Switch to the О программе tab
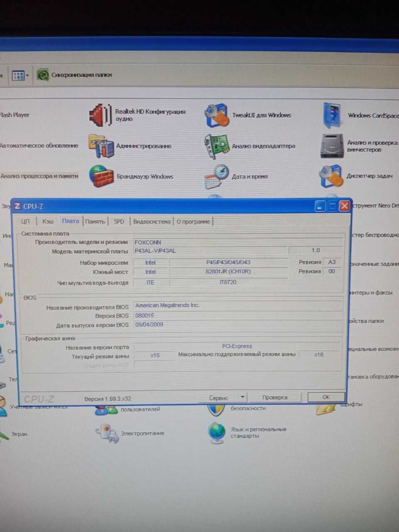The image size is (399, 532). (x=193, y=222)
